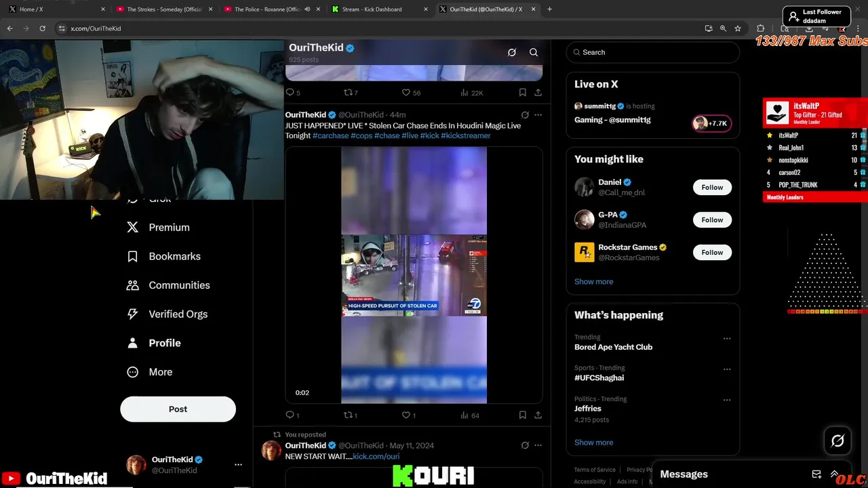Bookmark the stolen car chase post
Screen dimensions: 868x488
[x=522, y=415]
